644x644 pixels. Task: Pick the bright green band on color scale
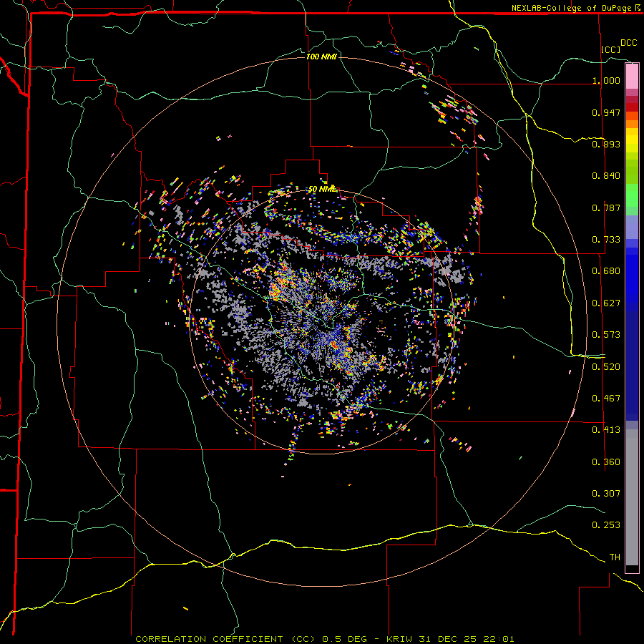[632, 195]
